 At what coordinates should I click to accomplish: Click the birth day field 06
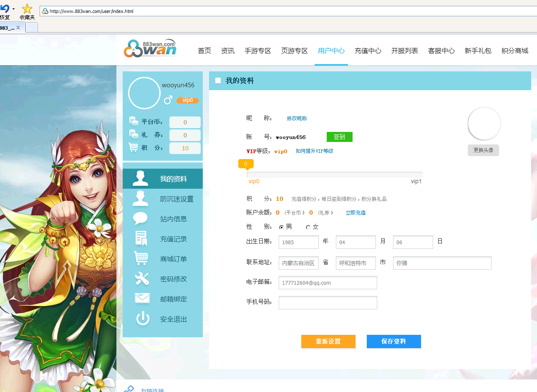(413, 242)
